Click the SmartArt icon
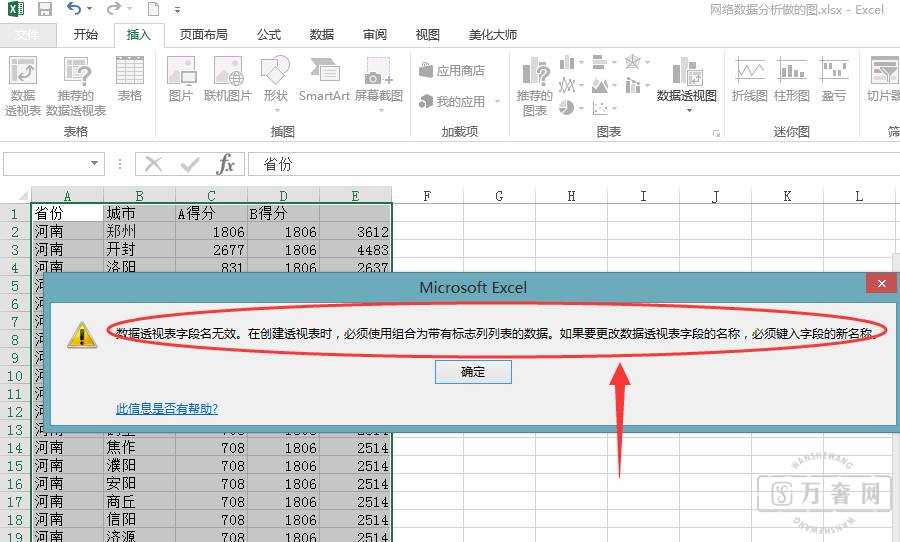This screenshot has height=542, width=900. coord(324,79)
